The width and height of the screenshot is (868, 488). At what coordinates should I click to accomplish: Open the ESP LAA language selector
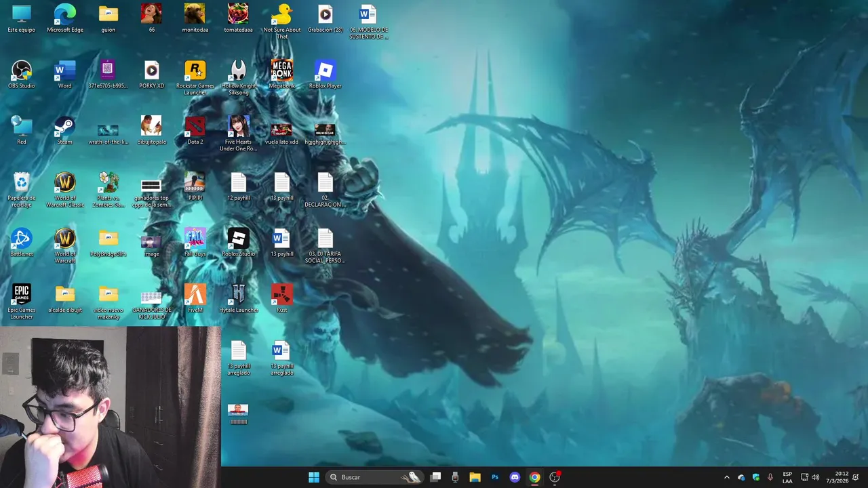pyautogui.click(x=787, y=477)
